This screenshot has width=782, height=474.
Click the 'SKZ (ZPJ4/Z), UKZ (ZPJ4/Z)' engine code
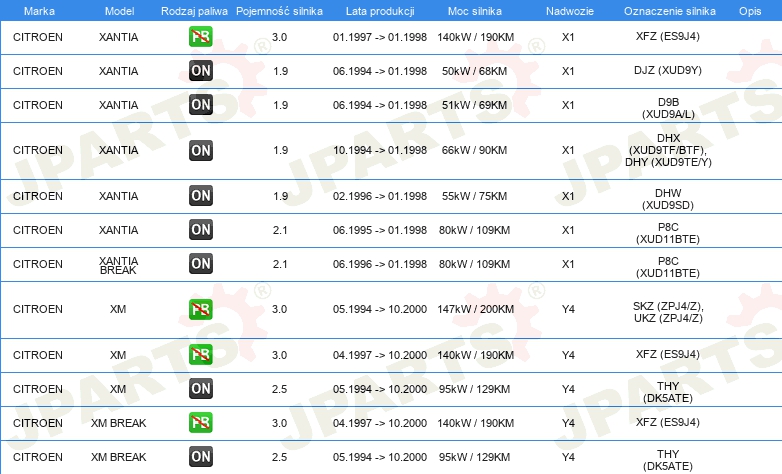668,312
